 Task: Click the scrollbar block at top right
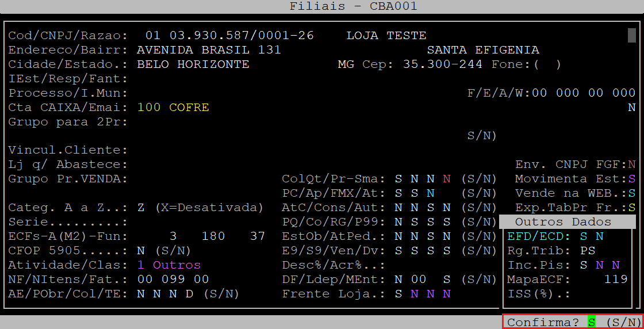pyautogui.click(x=631, y=35)
